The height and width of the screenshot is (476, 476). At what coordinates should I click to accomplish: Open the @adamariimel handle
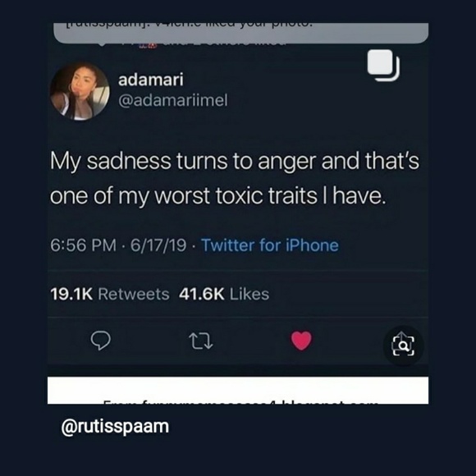pyautogui.click(x=172, y=100)
